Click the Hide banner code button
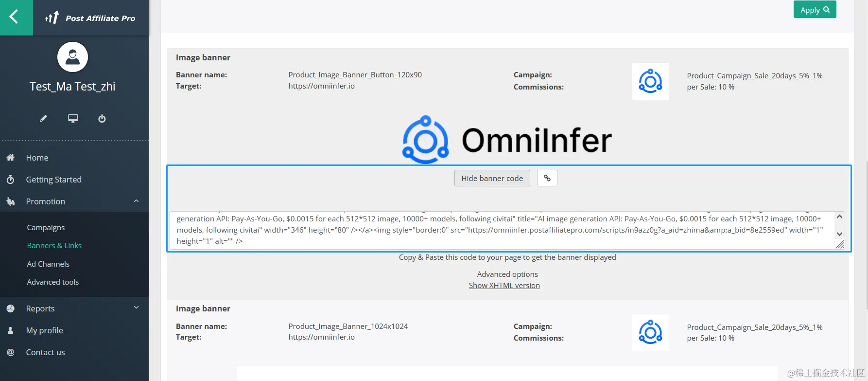This screenshot has height=381, width=868. point(492,178)
